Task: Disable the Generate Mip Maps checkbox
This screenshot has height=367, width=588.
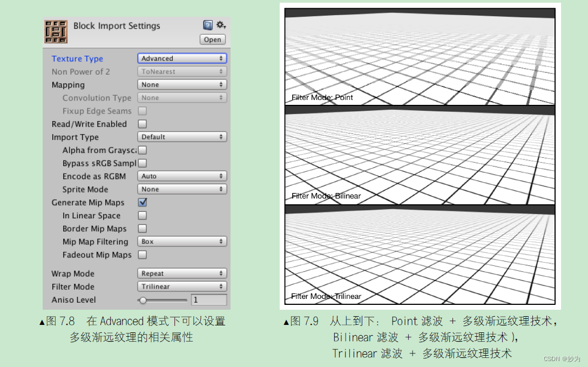Action: (141, 202)
